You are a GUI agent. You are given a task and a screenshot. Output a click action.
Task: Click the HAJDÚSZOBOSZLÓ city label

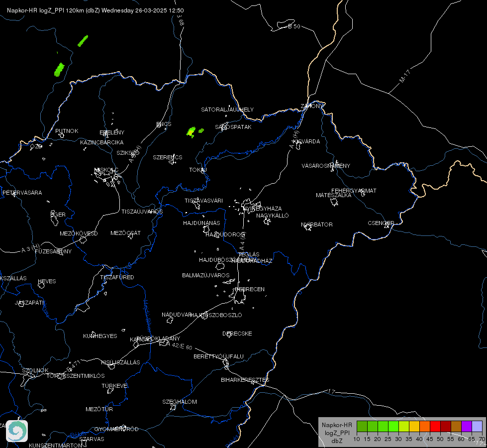click(x=216, y=315)
